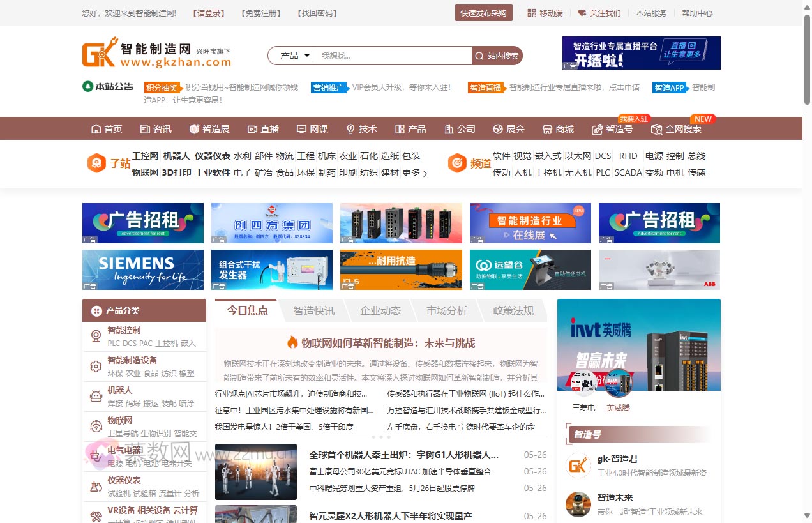This screenshot has height=523, width=812.
Task: Open the 关注我们 icon in top bar
Action: pos(581,13)
